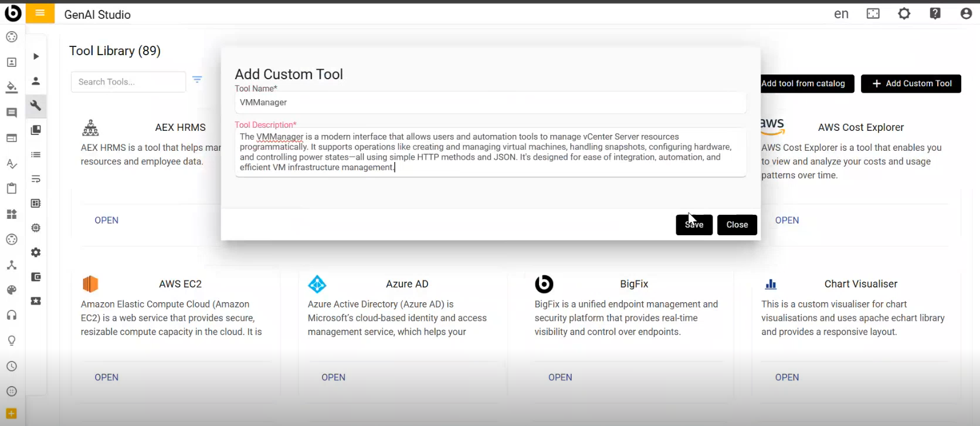Open the clock history icon in left rail
980x426 pixels.
[12, 366]
